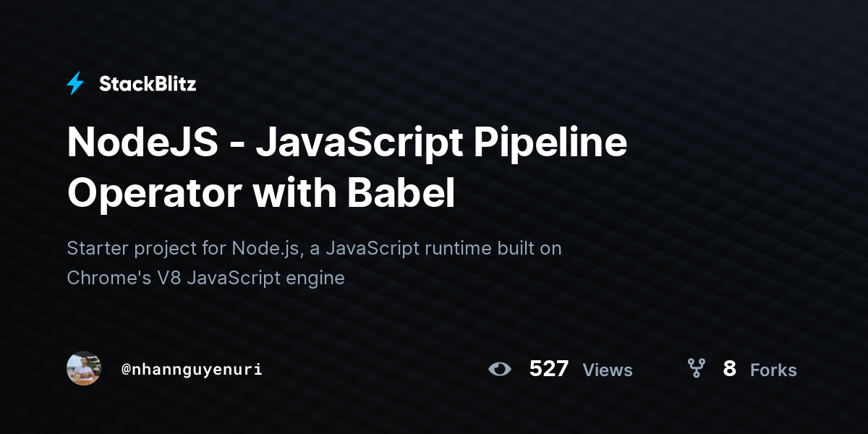Click the word 'NodeJS' in the heading
The width and height of the screenshot is (868, 434).
click(x=142, y=142)
